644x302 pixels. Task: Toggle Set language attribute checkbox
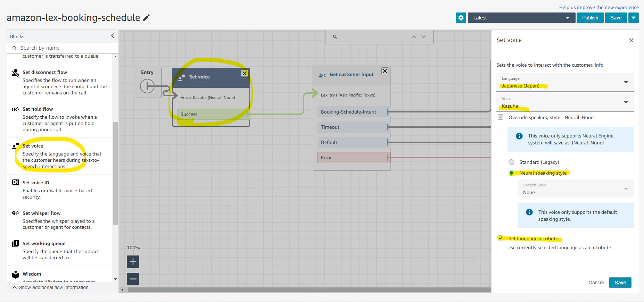(x=501, y=238)
